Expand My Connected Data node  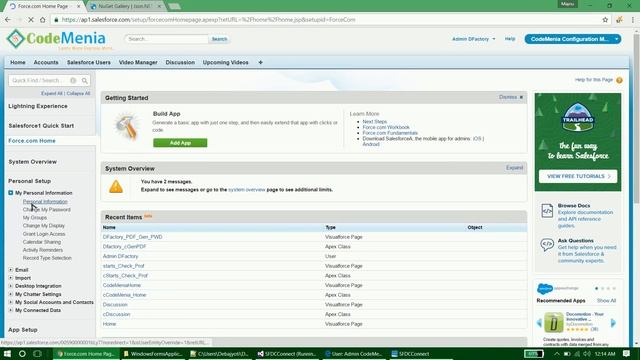pos(11,311)
